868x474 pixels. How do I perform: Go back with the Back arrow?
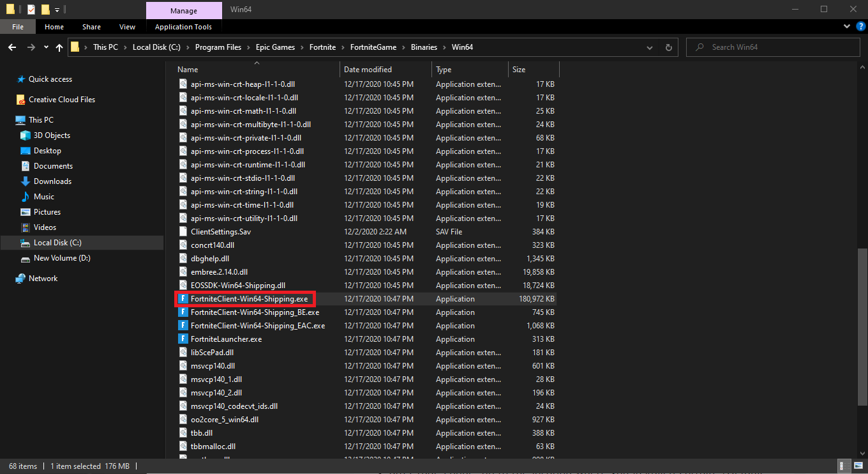point(12,47)
